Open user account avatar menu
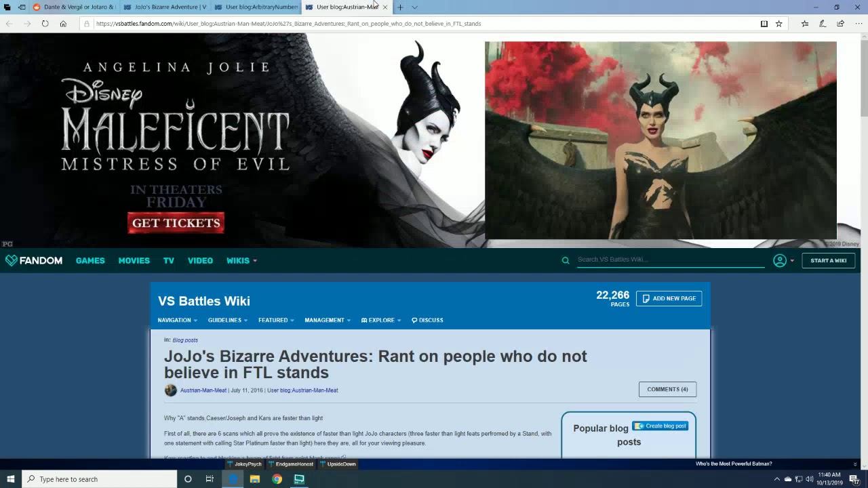 (783, 260)
